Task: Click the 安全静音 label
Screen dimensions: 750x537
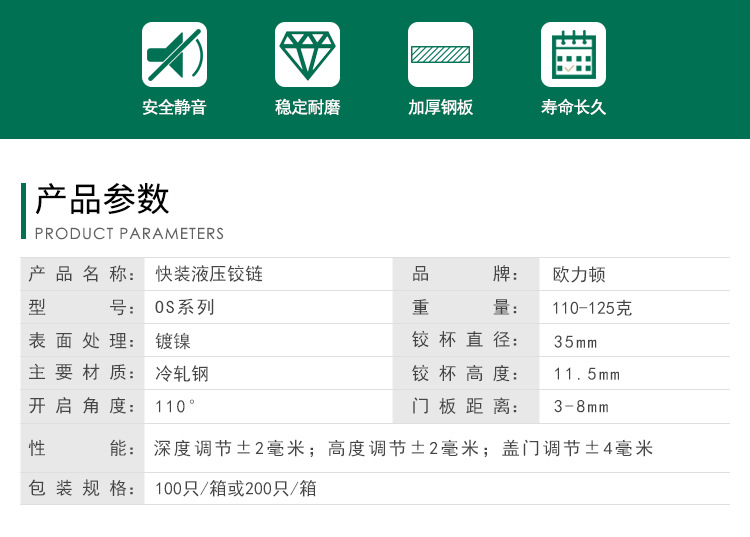Action: [x=174, y=107]
